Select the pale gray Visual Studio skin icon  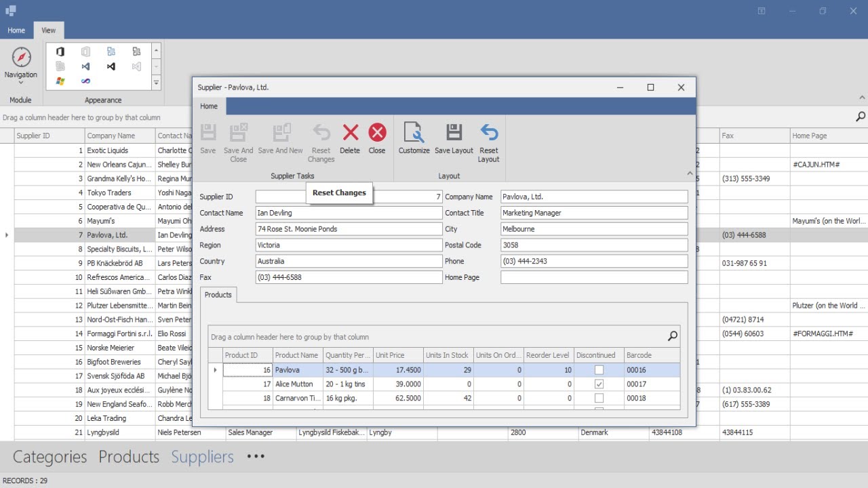click(136, 66)
